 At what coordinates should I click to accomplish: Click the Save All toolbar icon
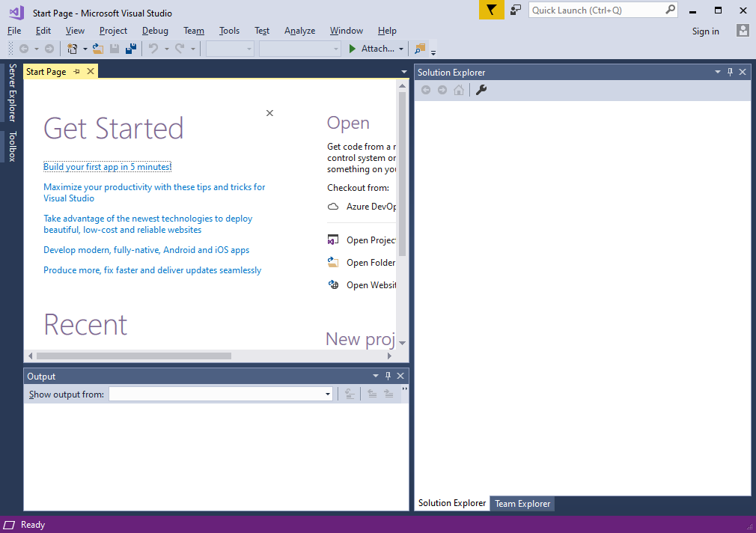click(x=131, y=49)
